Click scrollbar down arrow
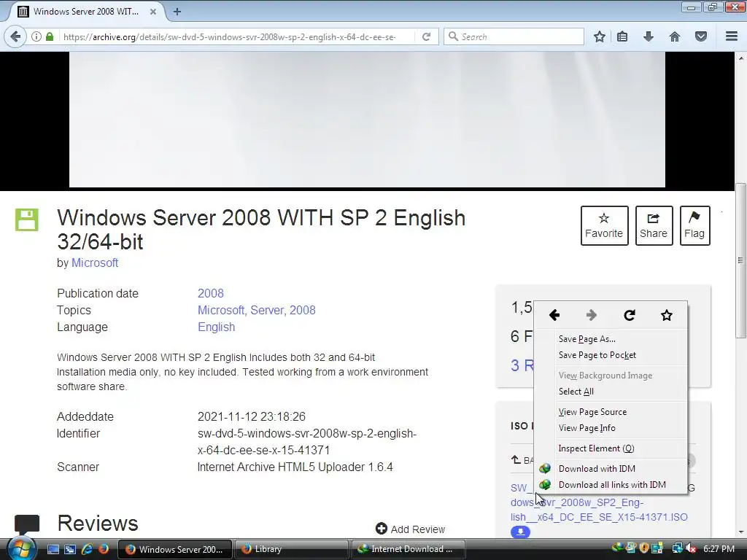 click(740, 532)
